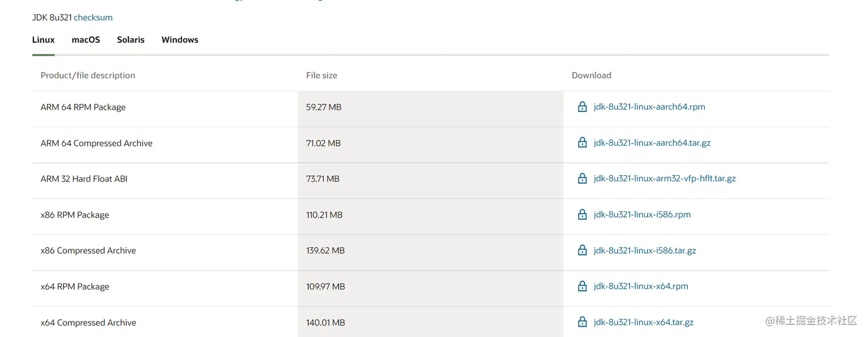Click the 'File size' column header
The height and width of the screenshot is (337, 868).
point(321,75)
